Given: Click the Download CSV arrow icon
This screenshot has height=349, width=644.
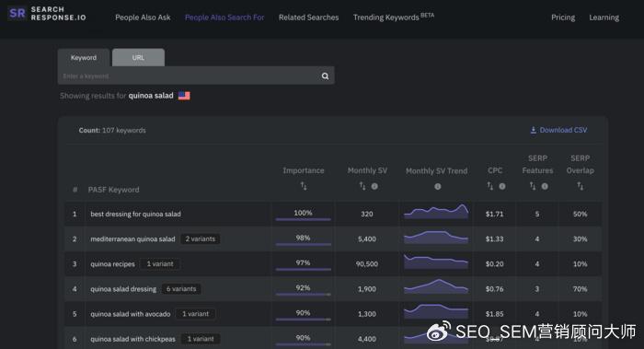Looking at the screenshot, I should (533, 130).
